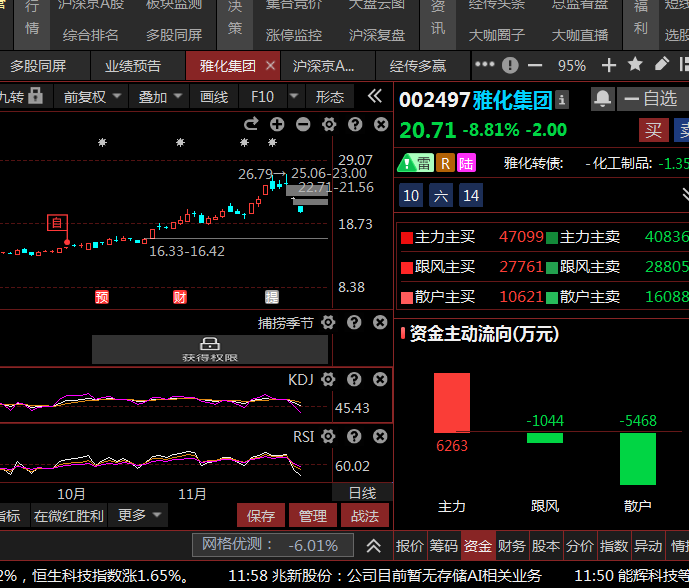Viewport: 689px width, 588px height.
Task: Click the 获得权限 lock button
Action: tap(210, 349)
